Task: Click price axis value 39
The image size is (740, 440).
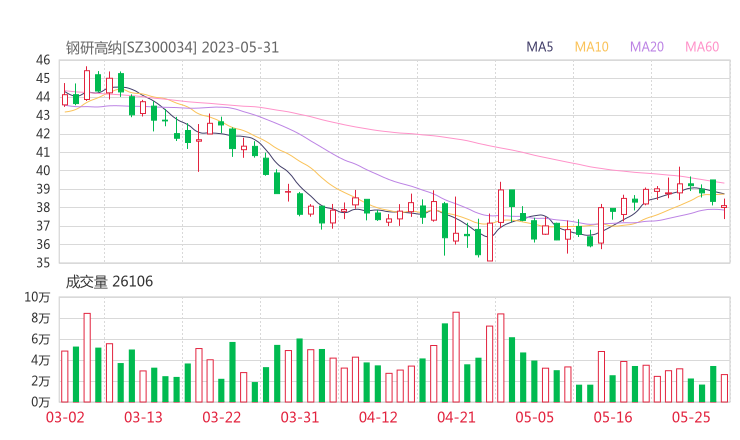Action: (x=43, y=189)
